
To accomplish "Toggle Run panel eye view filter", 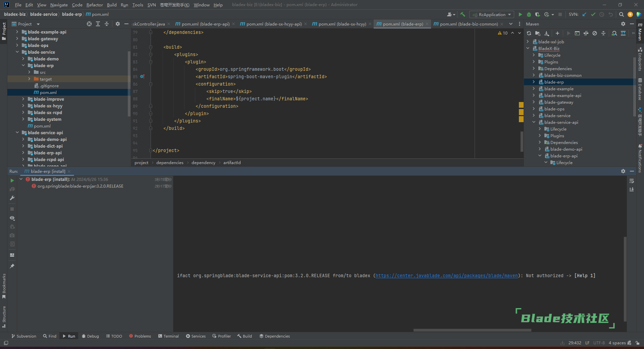I will tap(12, 218).
